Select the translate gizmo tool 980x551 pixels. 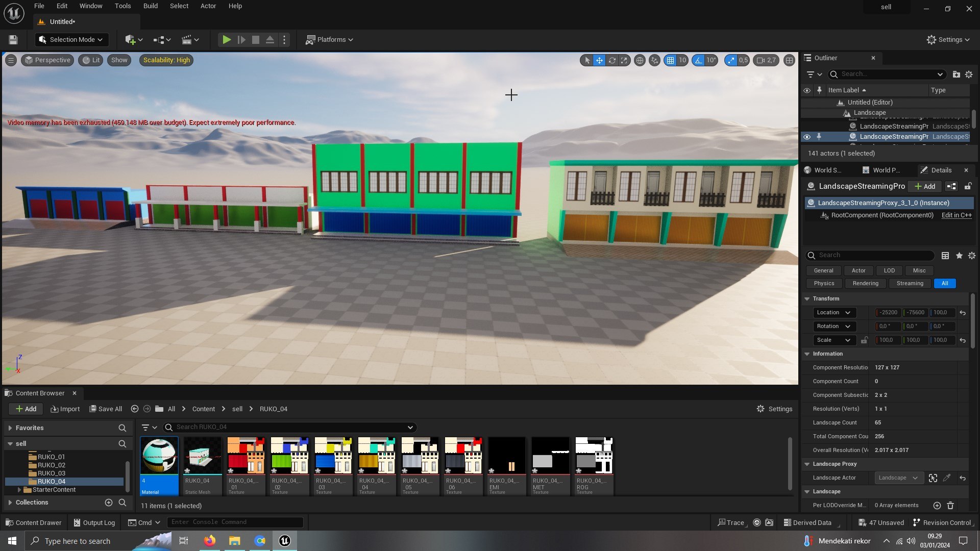[x=599, y=60]
